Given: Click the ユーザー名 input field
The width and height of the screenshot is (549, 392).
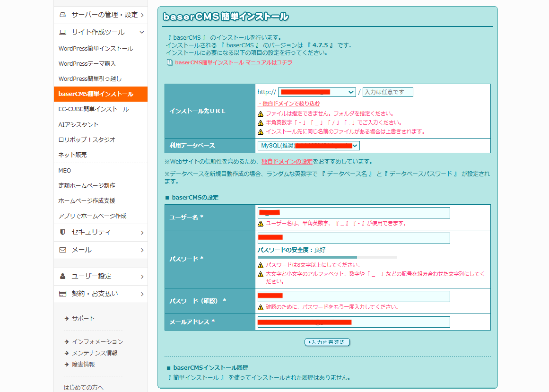Looking at the screenshot, I should [x=353, y=212].
